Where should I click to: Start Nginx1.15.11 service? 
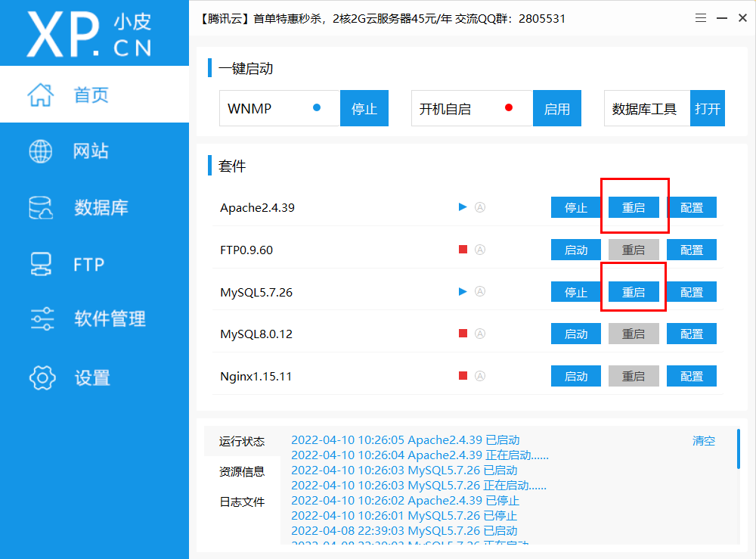(575, 376)
